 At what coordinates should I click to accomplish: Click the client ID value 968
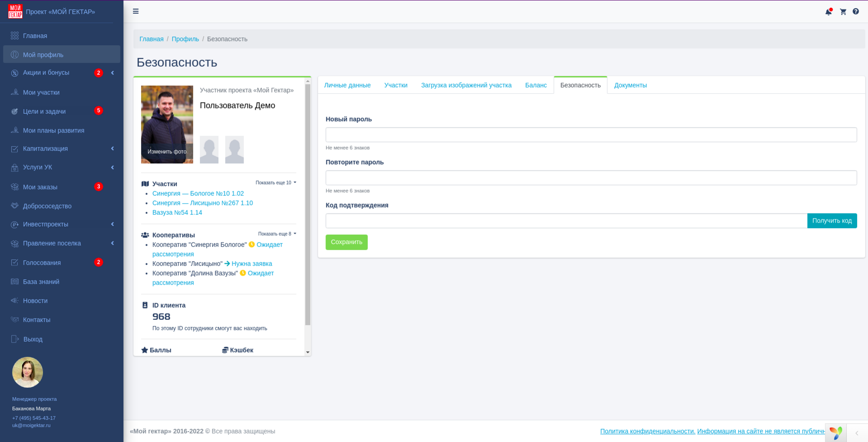coord(161,317)
